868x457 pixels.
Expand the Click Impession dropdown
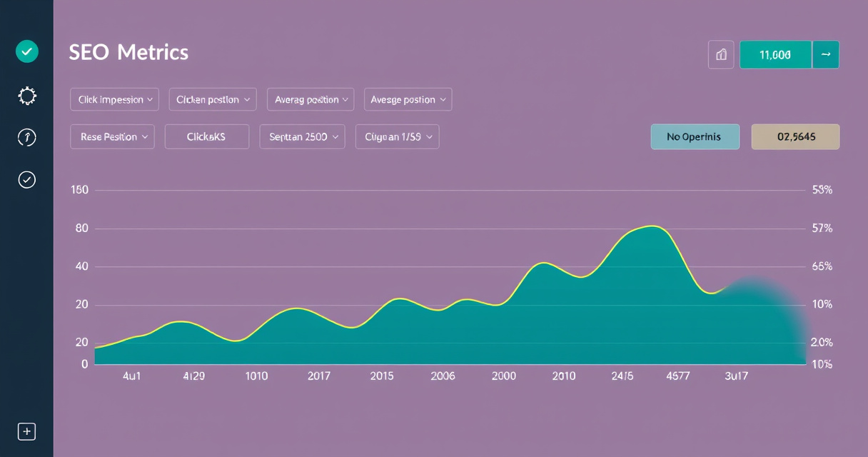[x=115, y=99]
